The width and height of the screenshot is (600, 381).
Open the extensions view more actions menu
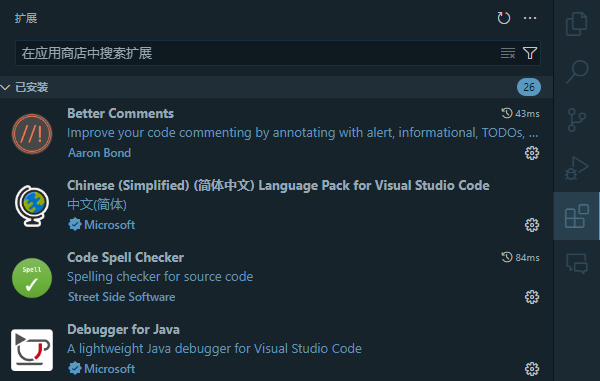click(x=530, y=18)
